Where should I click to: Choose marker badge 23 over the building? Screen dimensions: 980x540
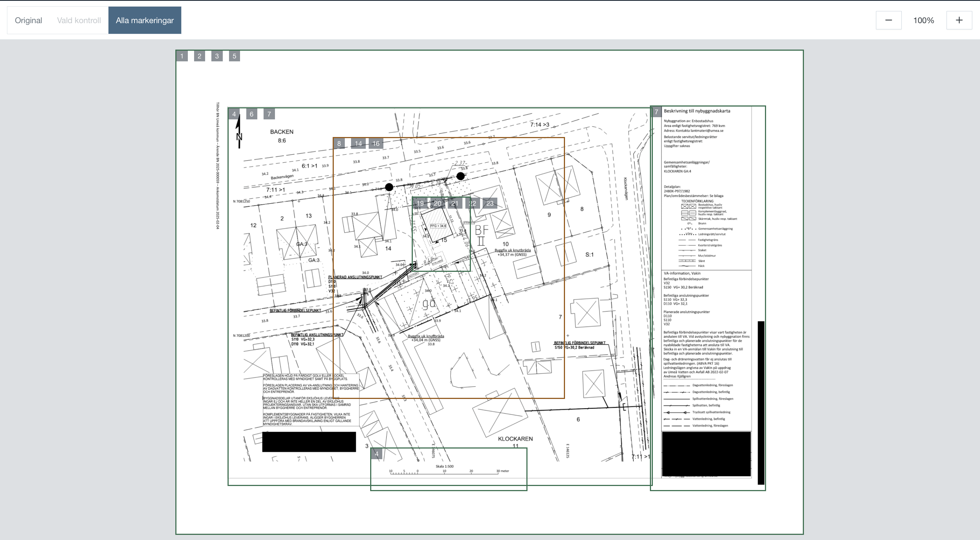tap(490, 203)
